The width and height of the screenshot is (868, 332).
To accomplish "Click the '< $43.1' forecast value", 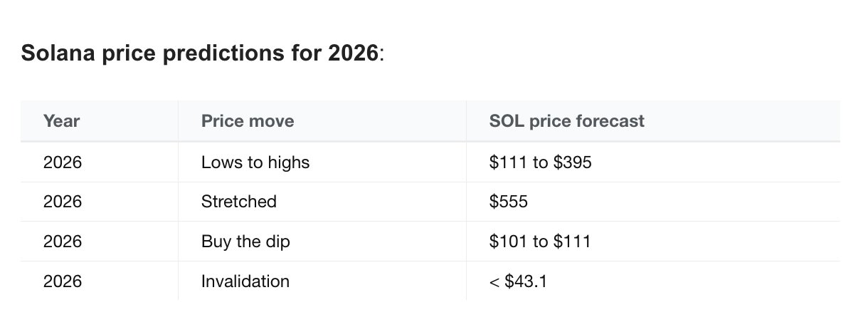I will coord(518,281).
